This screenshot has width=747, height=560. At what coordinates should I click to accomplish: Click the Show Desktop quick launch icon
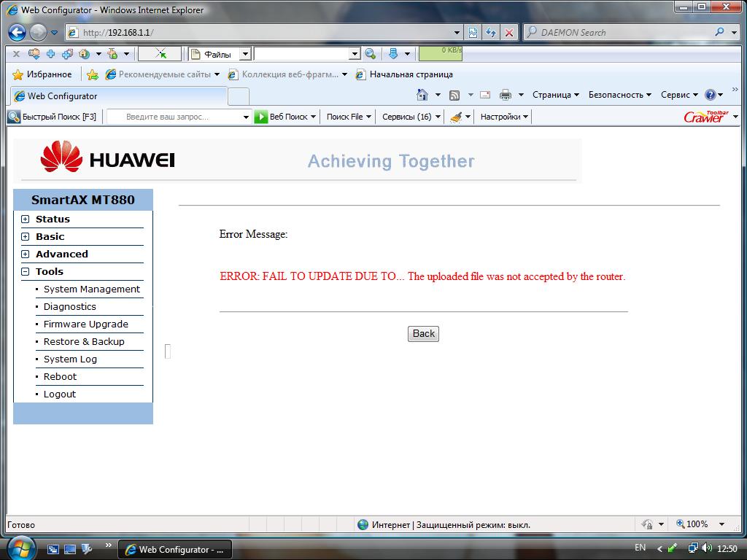[x=69, y=549]
